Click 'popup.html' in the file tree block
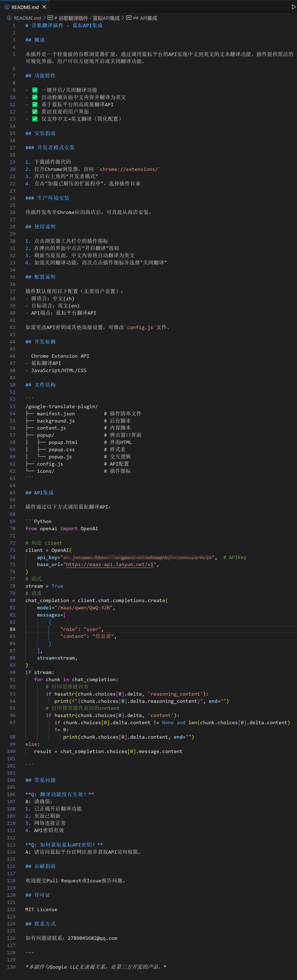This screenshot has height=980, width=297. (63, 442)
